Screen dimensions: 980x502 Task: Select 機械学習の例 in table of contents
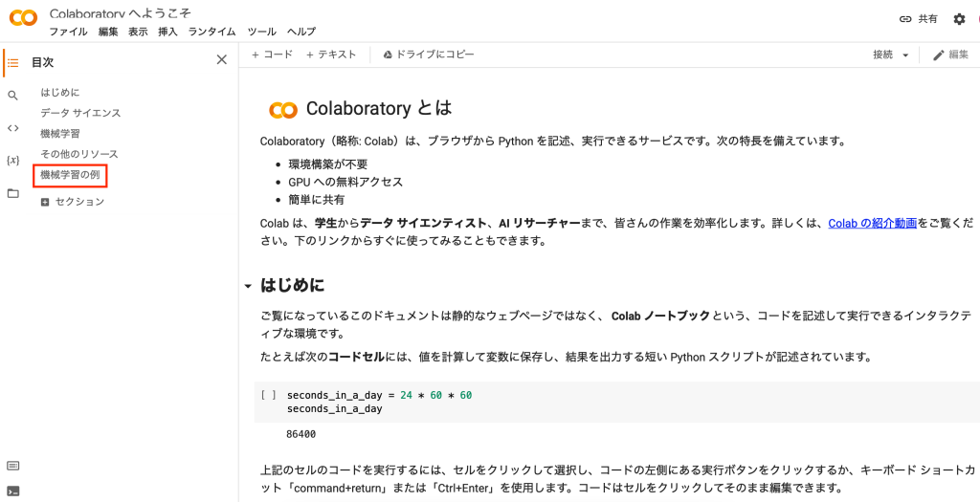click(x=70, y=175)
